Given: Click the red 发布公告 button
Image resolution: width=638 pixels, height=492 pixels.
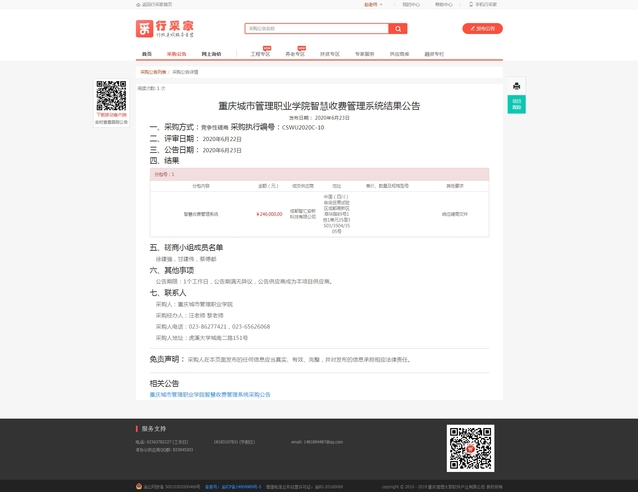Looking at the screenshot, I should (482, 29).
